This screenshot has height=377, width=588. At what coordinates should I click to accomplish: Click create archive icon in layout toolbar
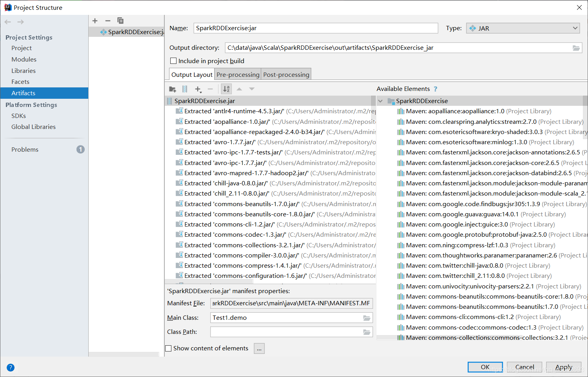point(185,89)
